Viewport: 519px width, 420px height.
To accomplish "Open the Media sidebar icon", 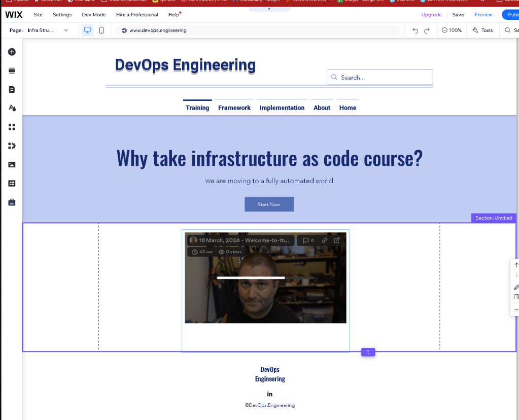I will pyautogui.click(x=12, y=164).
